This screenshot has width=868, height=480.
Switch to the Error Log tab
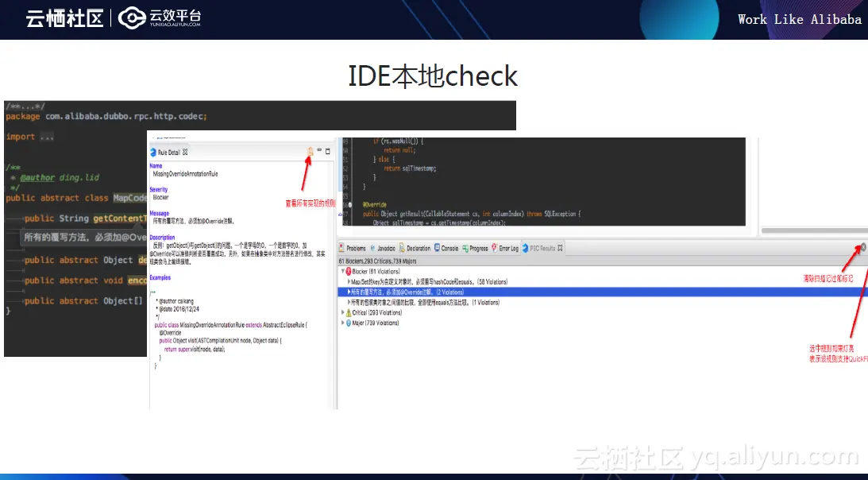505,248
